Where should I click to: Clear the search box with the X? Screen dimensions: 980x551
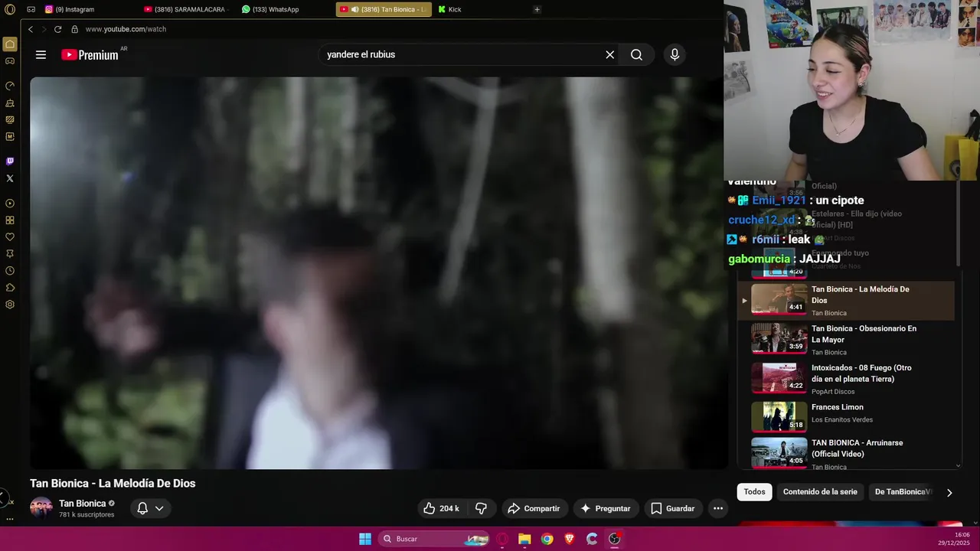tap(610, 54)
